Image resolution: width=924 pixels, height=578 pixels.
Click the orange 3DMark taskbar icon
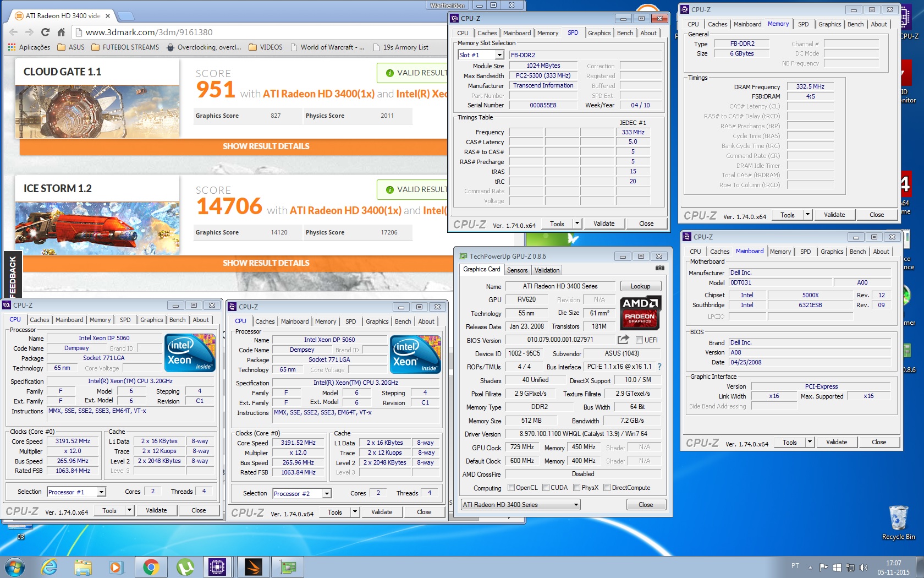point(253,566)
